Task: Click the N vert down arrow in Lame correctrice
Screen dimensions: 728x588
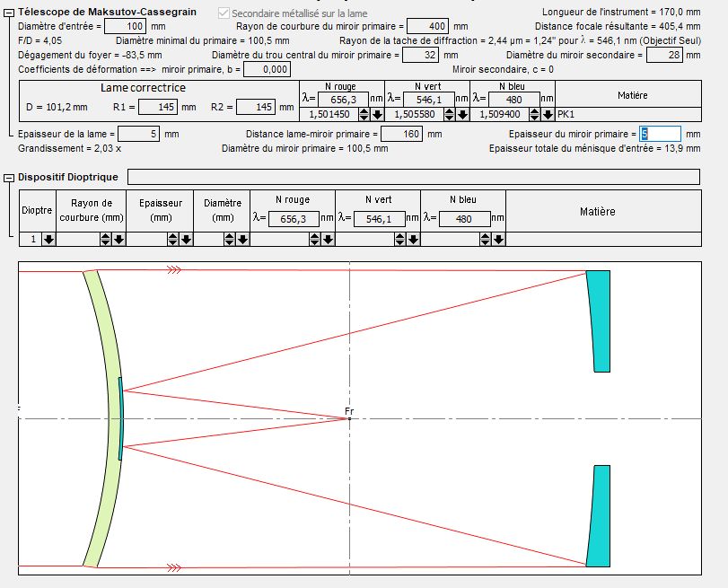Action: click(462, 115)
